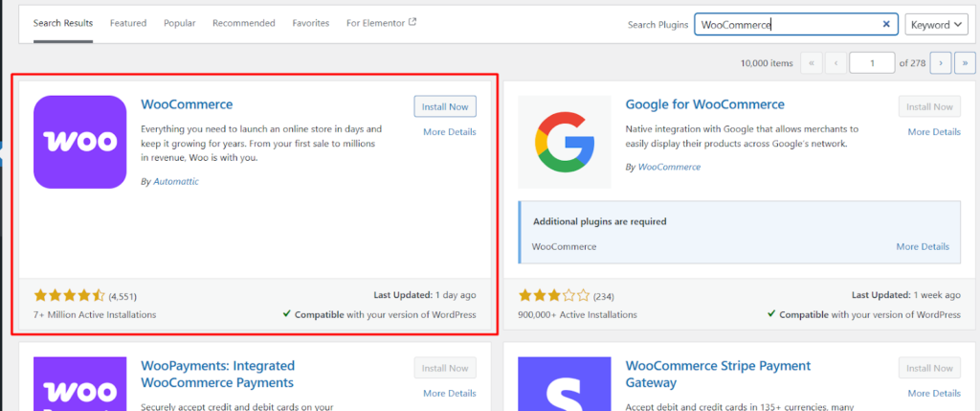
Task: Open the Recommended tab
Action: (x=244, y=23)
